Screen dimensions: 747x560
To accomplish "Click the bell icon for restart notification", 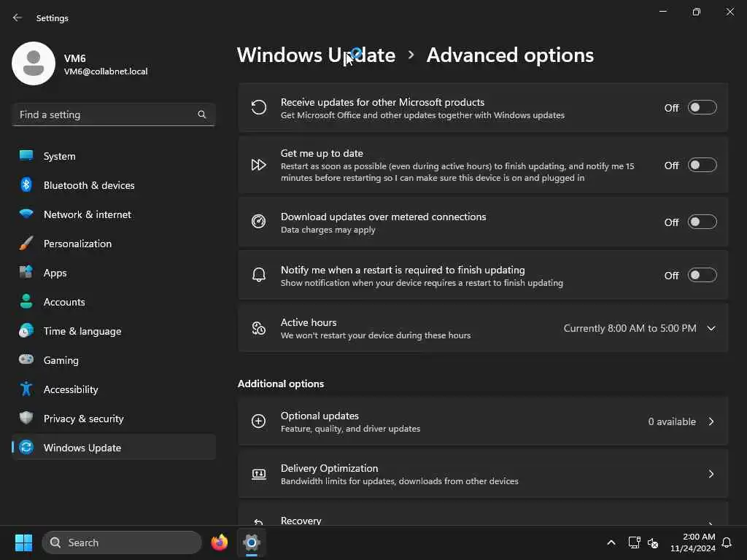I will (x=259, y=275).
